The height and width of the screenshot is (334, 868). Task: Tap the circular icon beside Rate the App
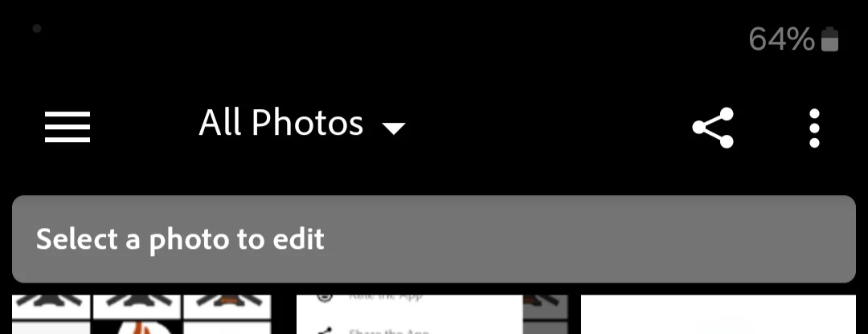click(325, 298)
